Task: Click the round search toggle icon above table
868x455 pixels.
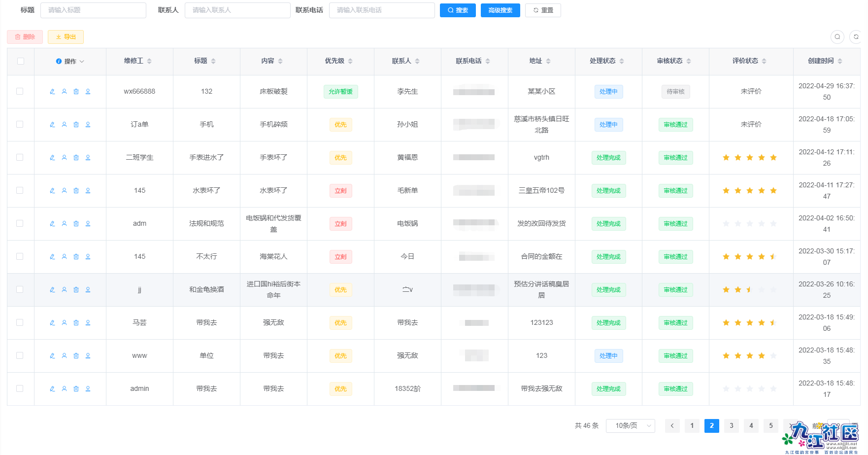Action: [837, 37]
